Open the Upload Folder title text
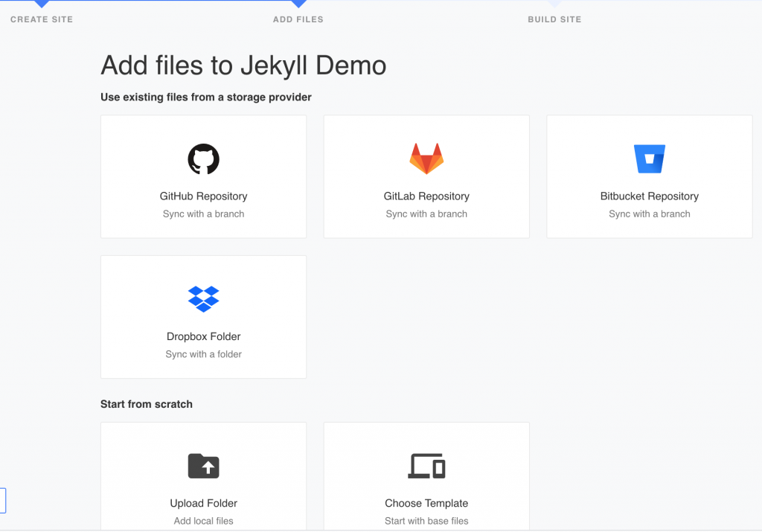This screenshot has height=532, width=762. 204,503
